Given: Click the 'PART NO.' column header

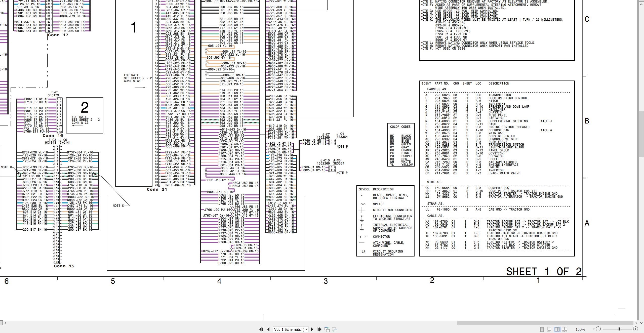Looking at the screenshot, I should 442,84.
